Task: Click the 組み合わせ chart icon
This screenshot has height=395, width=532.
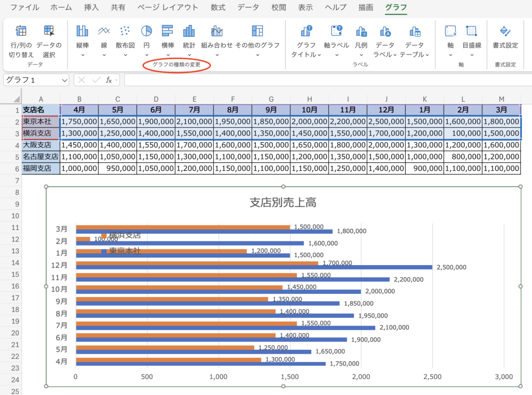Action: coord(217,31)
